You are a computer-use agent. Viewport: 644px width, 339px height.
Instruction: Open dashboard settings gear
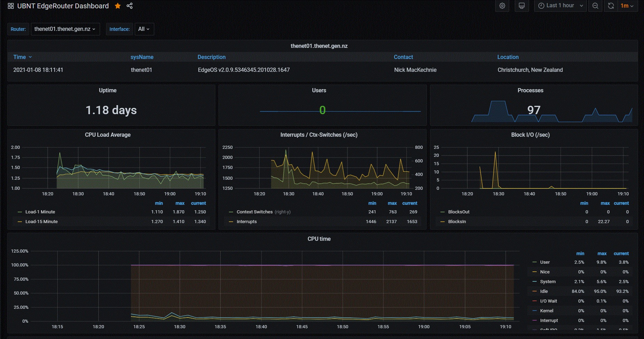502,6
